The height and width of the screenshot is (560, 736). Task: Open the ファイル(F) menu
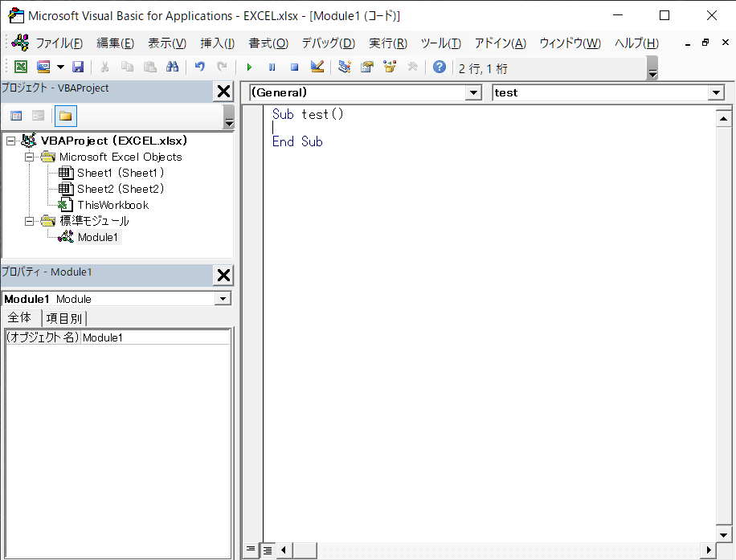(59, 43)
